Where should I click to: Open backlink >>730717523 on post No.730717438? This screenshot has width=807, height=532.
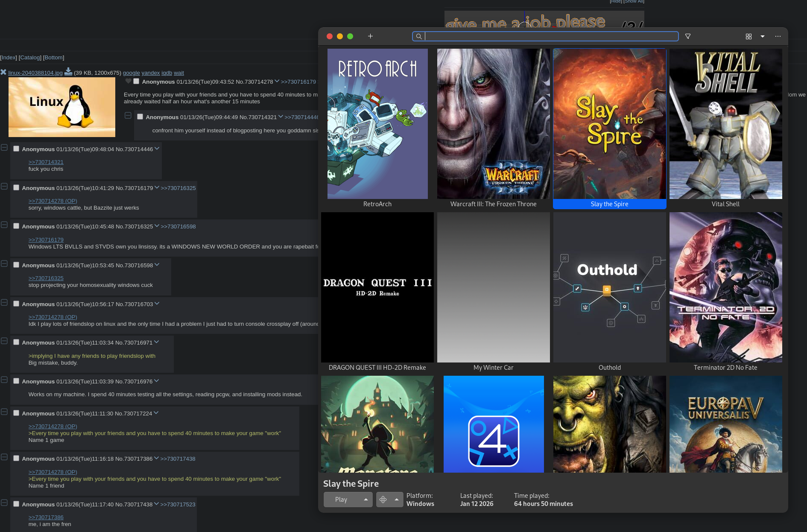(178, 505)
